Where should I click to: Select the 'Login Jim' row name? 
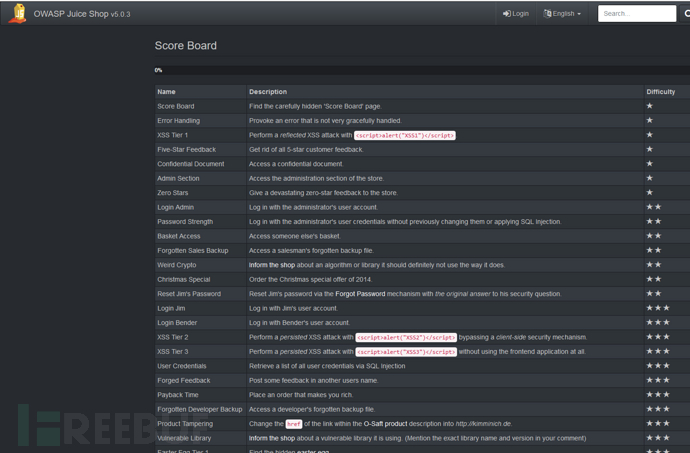tap(171, 308)
